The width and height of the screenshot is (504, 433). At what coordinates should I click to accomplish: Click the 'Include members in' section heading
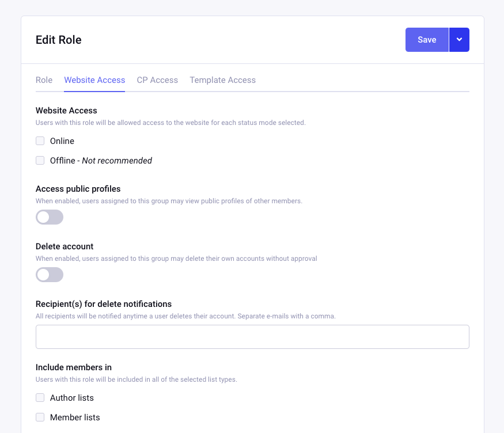click(74, 367)
